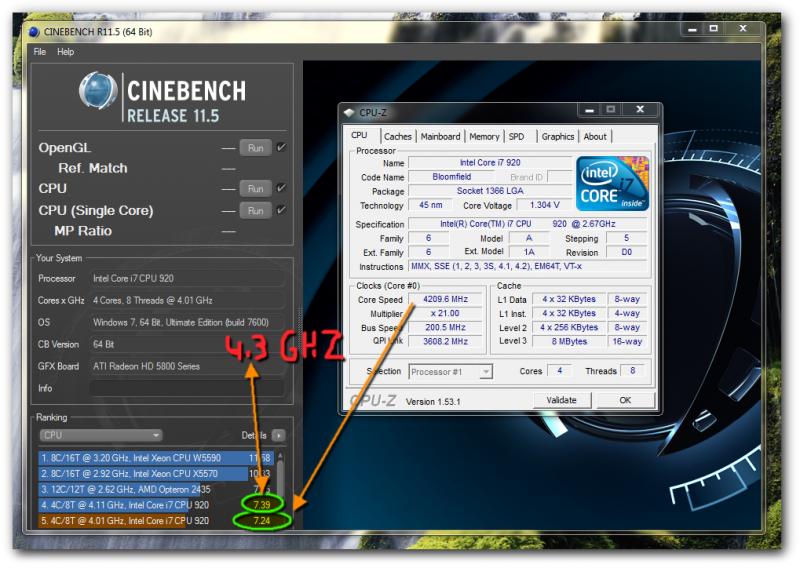Click the Technology value 45 nm

coord(431,205)
